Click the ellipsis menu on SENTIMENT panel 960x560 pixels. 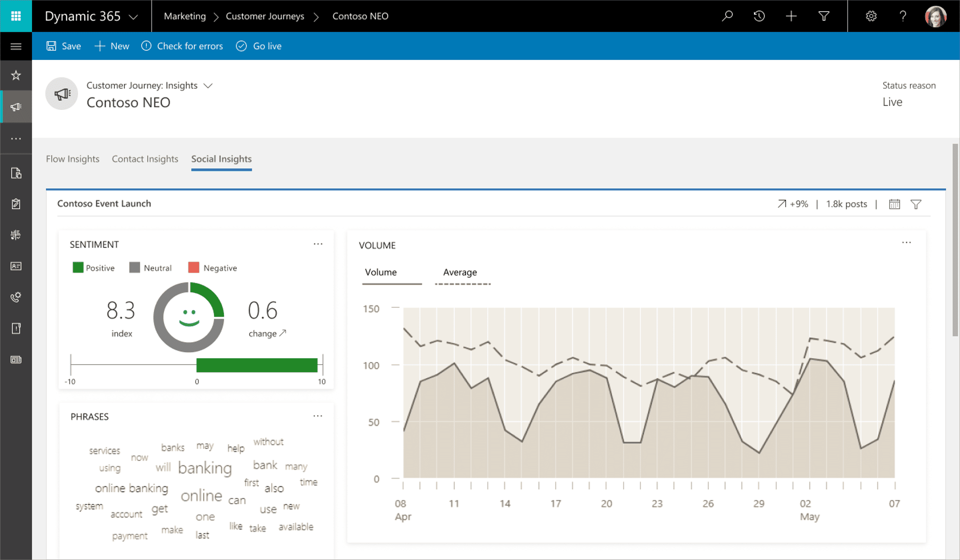[318, 244]
